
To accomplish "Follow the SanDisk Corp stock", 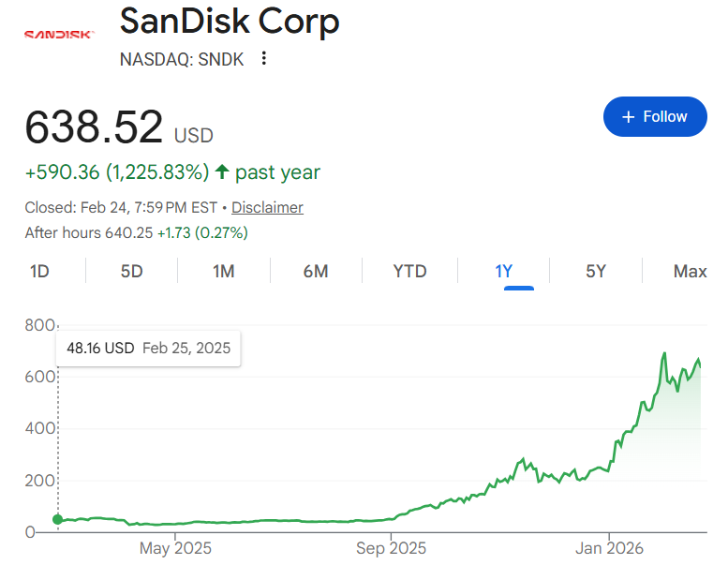I will pyautogui.click(x=655, y=116).
